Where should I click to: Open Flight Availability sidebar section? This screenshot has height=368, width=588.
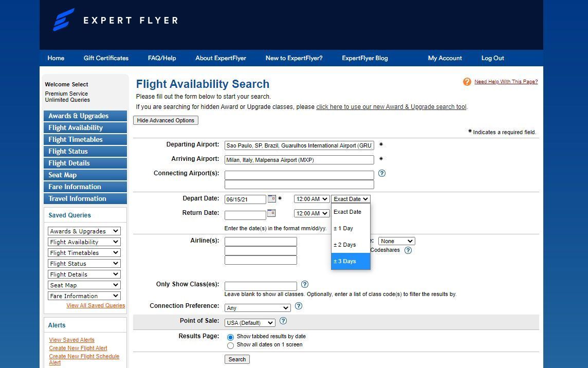85,127
